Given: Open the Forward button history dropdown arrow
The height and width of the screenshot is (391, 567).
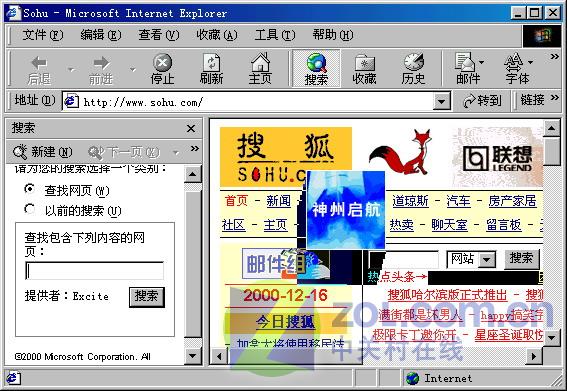Looking at the screenshot, I should coord(133,69).
